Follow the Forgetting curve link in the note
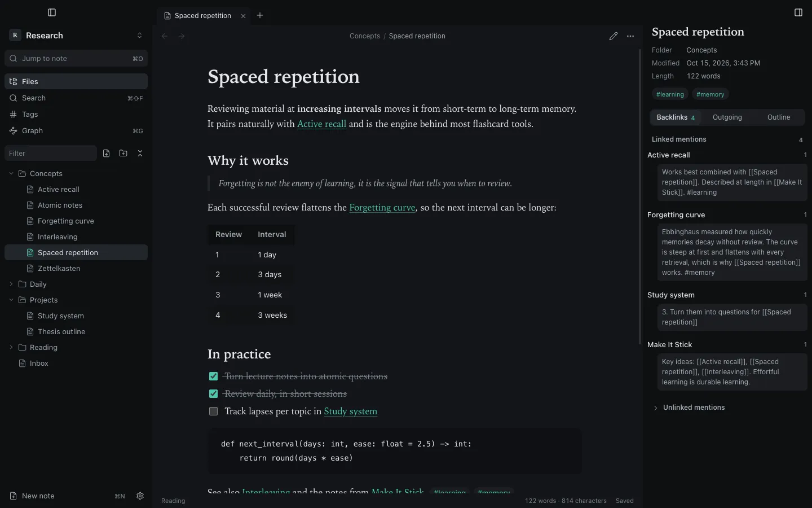 pos(382,208)
